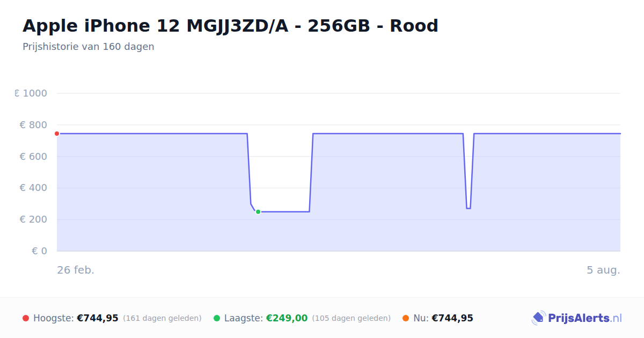The height and width of the screenshot is (338, 644).
Task: Click the Prijshistorie van 160 dagen subtitle
Action: pyautogui.click(x=89, y=47)
